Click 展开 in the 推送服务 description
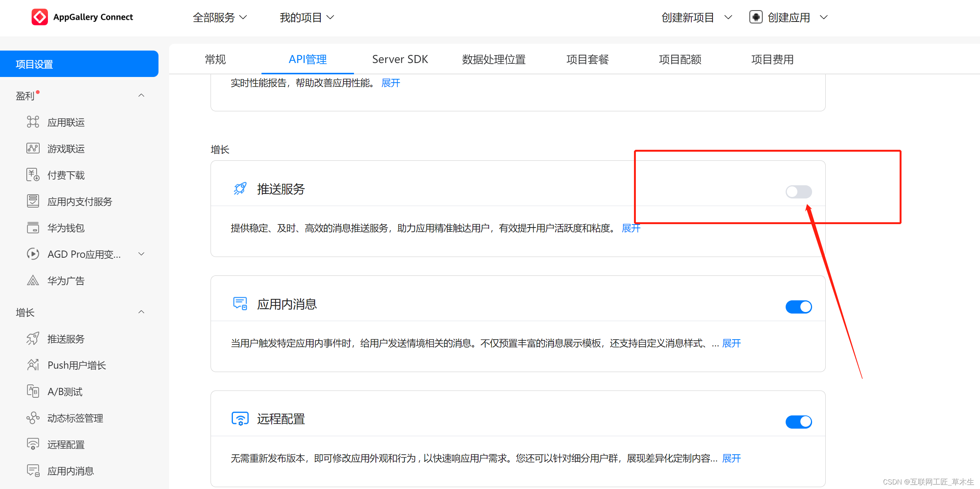The image size is (980, 489). 631,228
